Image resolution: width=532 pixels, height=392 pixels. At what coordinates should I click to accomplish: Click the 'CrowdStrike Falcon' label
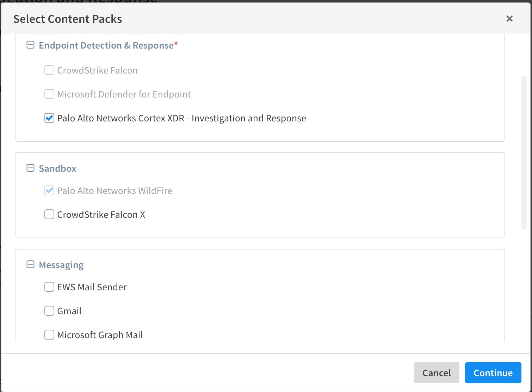[x=97, y=70]
